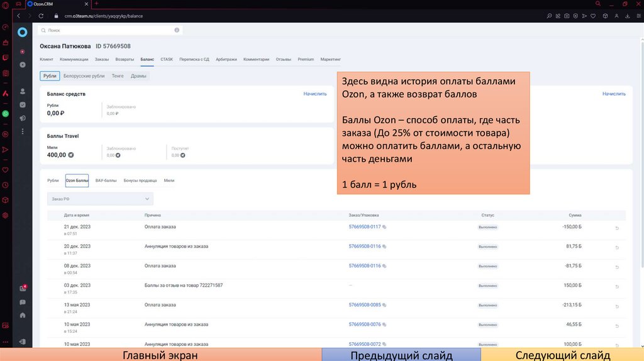
Task: Open the CTASK tab
Action: click(167, 59)
